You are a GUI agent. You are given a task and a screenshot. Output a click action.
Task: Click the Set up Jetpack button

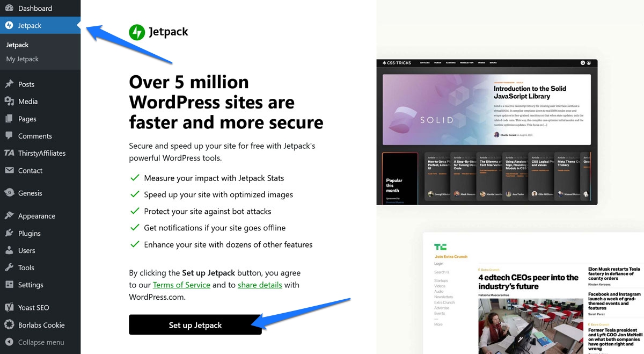coord(195,324)
